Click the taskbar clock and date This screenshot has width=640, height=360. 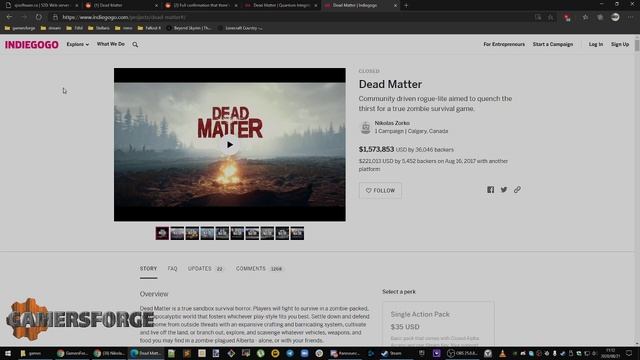(x=611, y=353)
